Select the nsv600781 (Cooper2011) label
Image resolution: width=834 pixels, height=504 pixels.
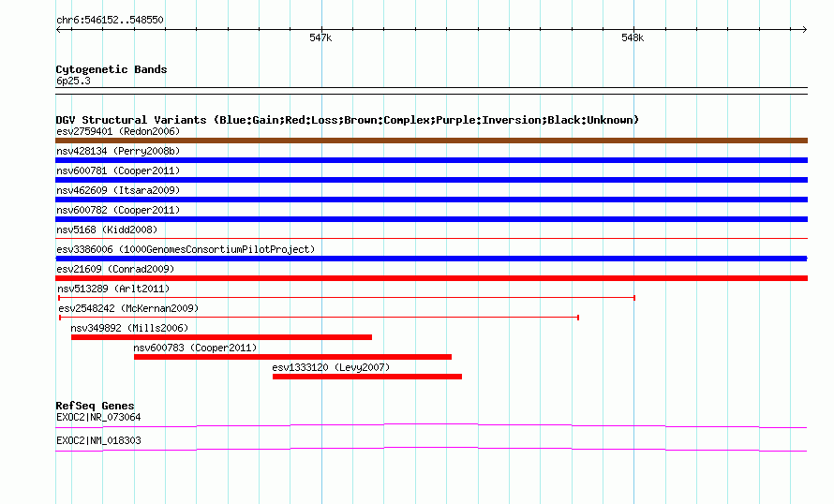[118, 170]
